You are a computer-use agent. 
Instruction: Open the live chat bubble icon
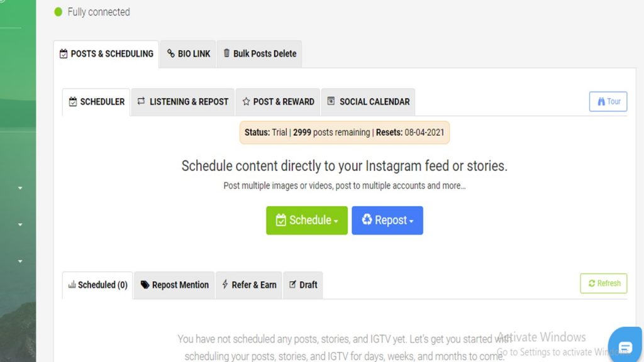coord(625,348)
